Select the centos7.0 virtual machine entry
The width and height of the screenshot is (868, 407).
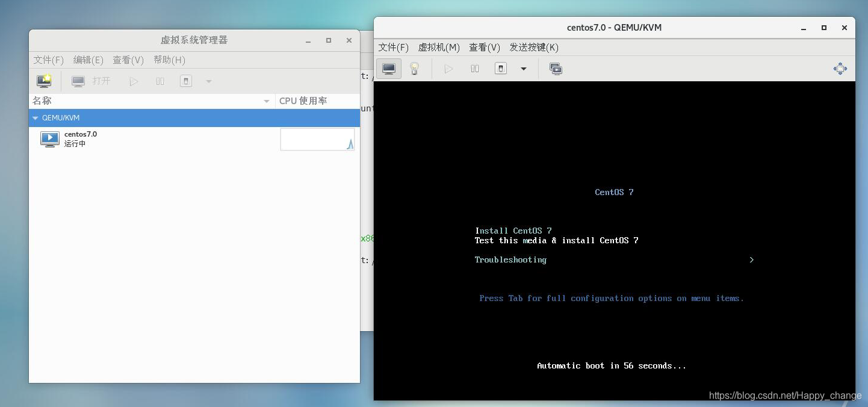tap(194, 139)
